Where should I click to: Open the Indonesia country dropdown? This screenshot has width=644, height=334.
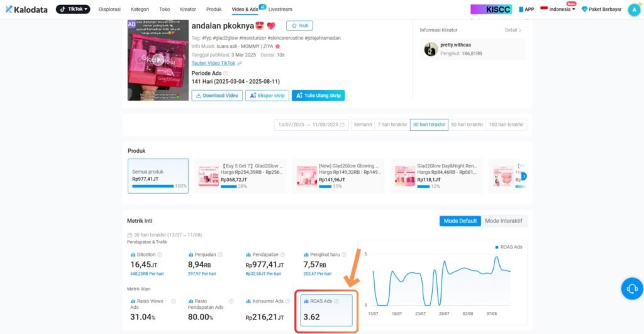558,9
